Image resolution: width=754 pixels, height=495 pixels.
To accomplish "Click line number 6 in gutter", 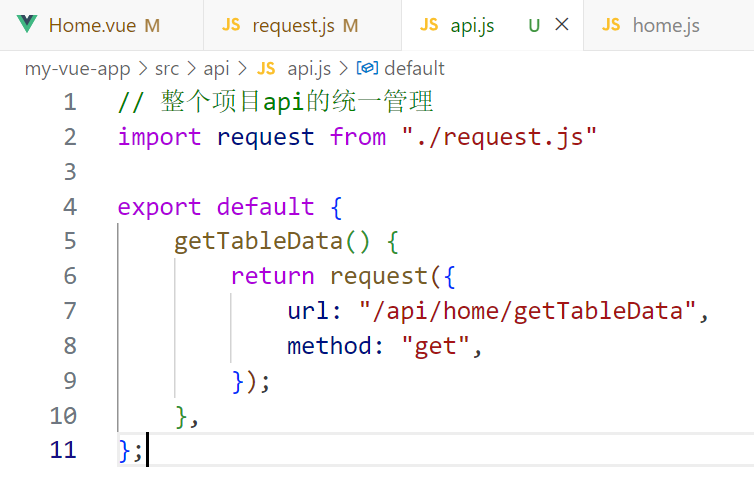I will (x=70, y=276).
